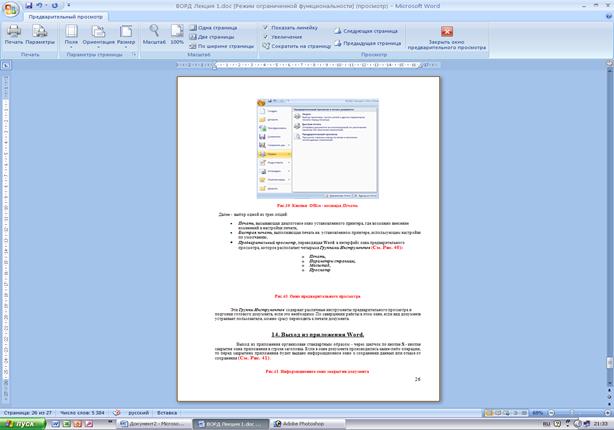Show Две страницы view

[212, 37]
